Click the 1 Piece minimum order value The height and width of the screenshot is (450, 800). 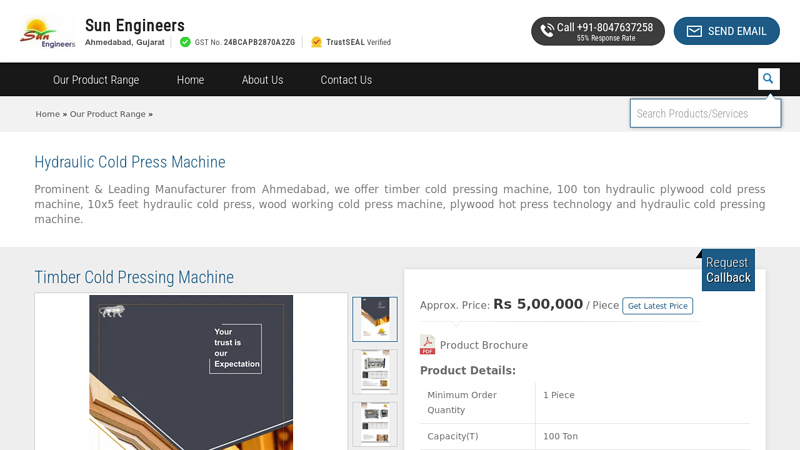[559, 395]
